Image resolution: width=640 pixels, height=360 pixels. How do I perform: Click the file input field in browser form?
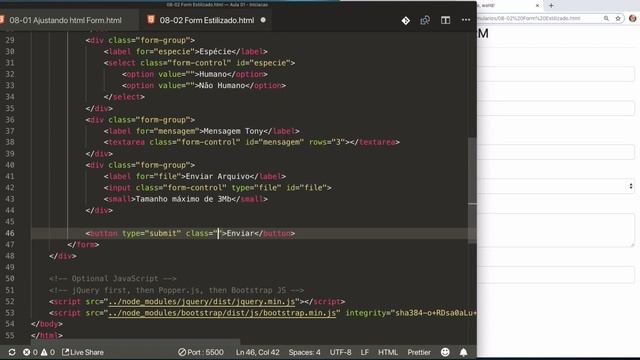tap(556, 274)
